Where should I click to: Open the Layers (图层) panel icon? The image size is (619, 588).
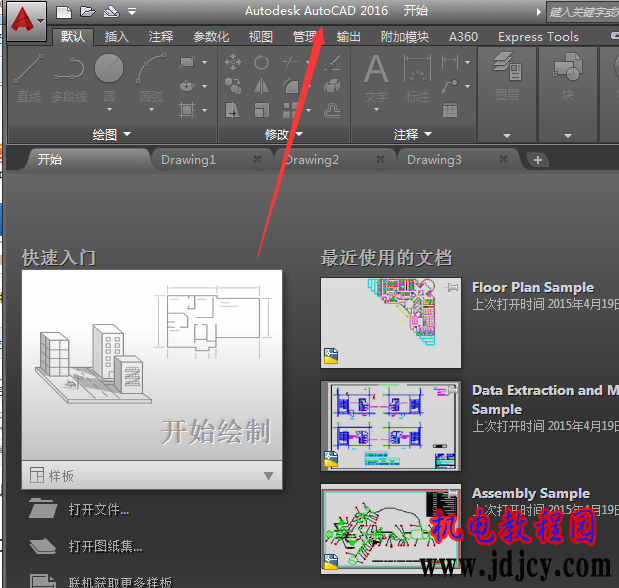507,77
